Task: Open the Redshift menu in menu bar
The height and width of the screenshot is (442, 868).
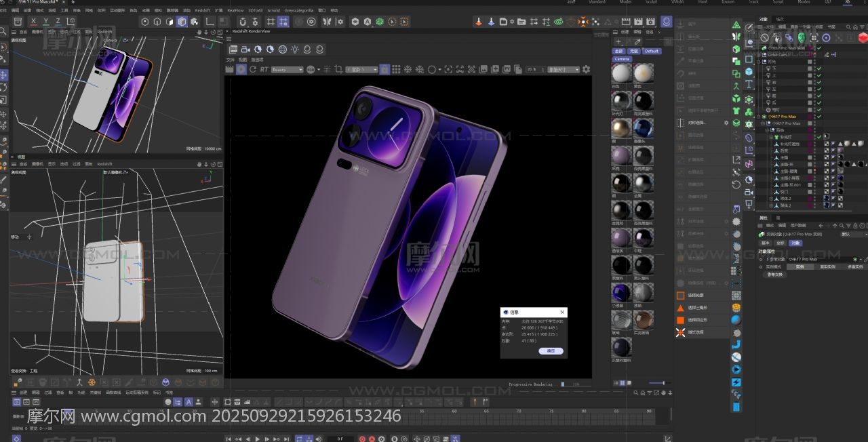Action: pos(202,11)
